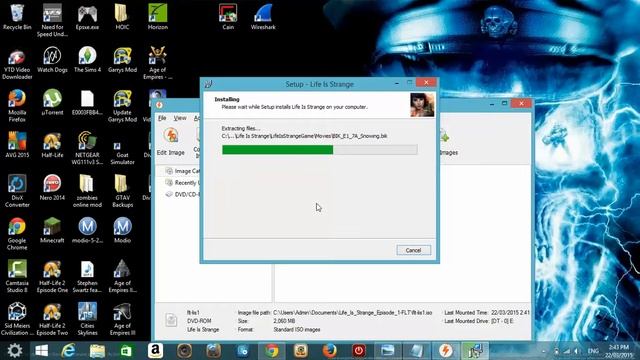Open the Cain desktop shortcut
The width and height of the screenshot is (640, 360).
pos(228,17)
